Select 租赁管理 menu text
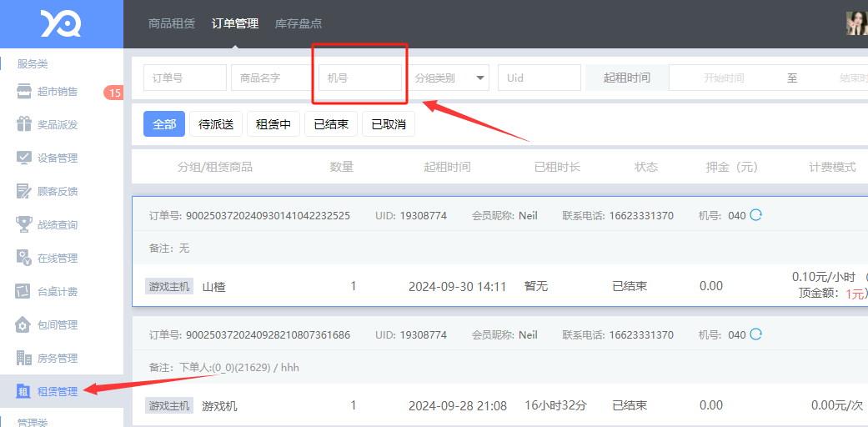Image resolution: width=868 pixels, height=427 pixels. pyautogui.click(x=58, y=391)
